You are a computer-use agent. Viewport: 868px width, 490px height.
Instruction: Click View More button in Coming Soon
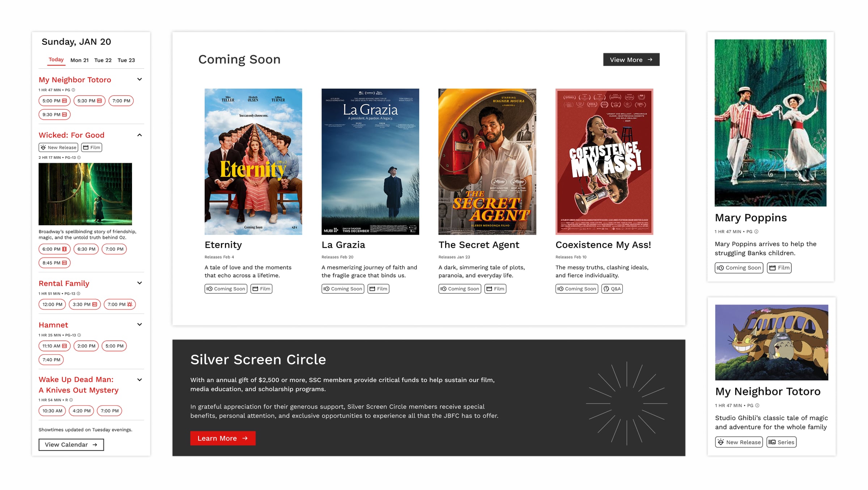[631, 60]
